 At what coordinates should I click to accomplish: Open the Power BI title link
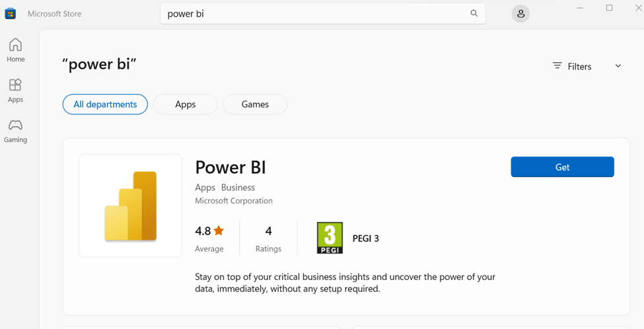[x=231, y=166]
